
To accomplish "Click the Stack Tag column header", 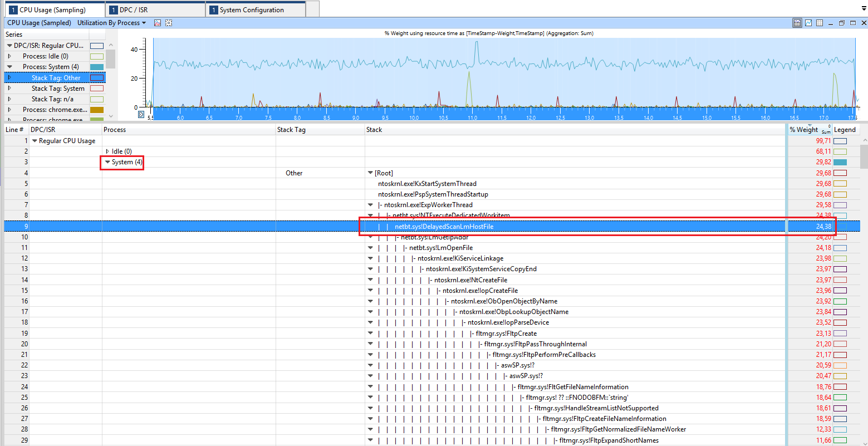I will 320,130.
